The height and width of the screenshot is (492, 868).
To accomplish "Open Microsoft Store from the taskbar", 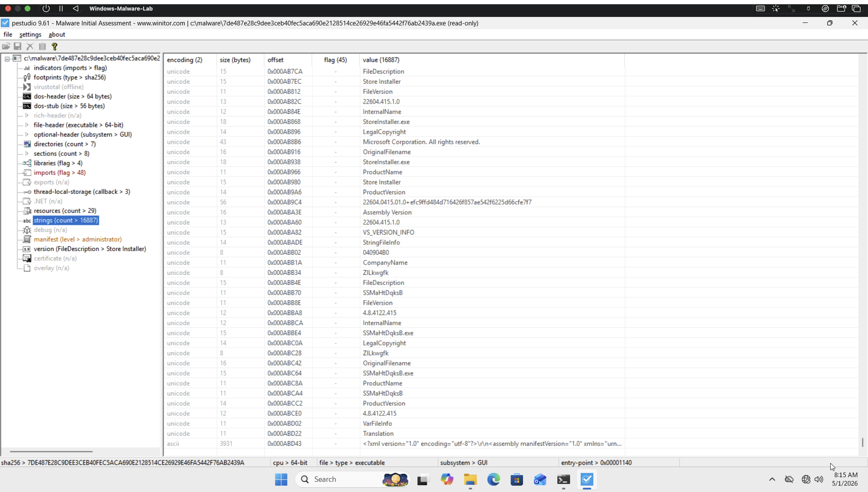I will pos(517,479).
